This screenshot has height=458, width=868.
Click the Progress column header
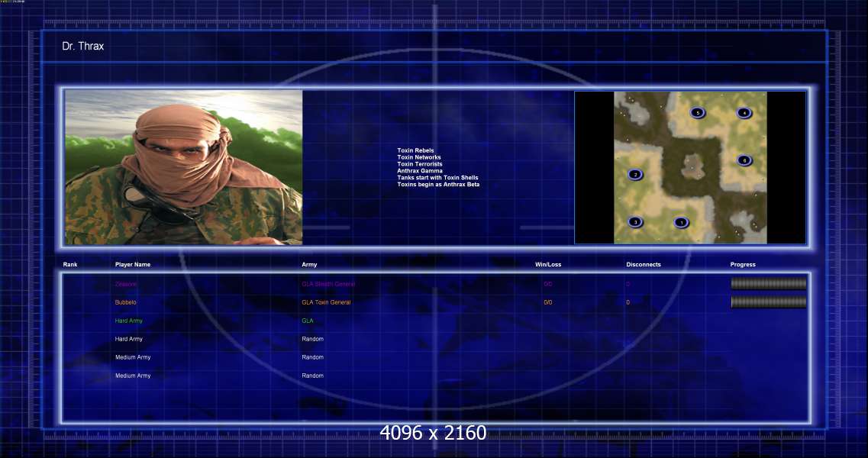pos(743,265)
